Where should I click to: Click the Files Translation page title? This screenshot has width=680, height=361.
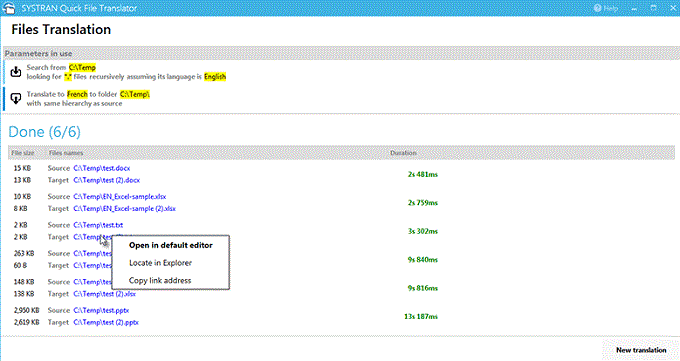point(61,30)
